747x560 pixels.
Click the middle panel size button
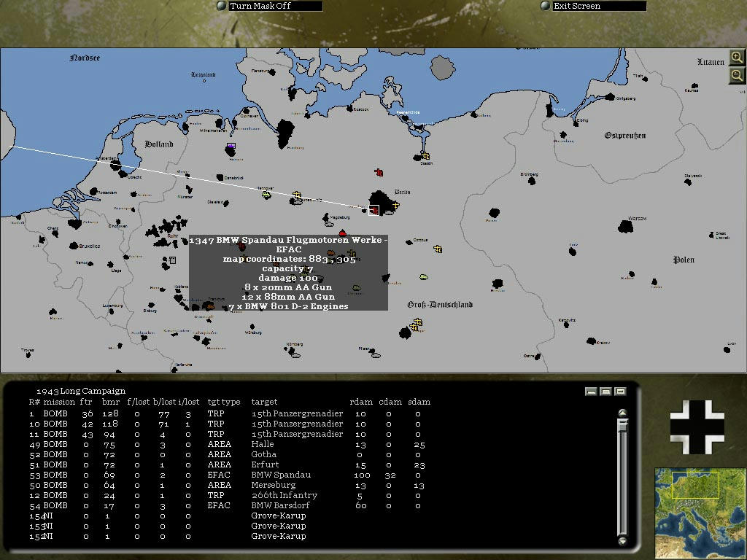(x=605, y=392)
